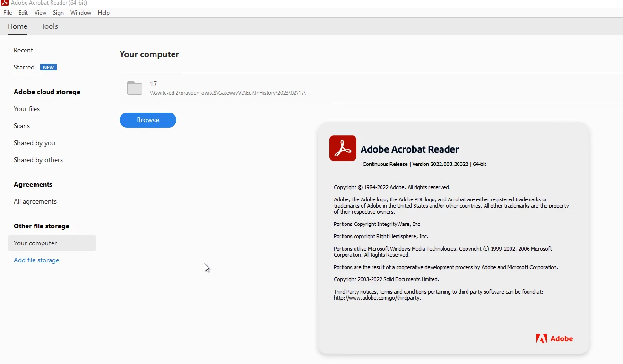Click Portions copyright Right Hemisphere line
This screenshot has height=364, width=623.
[x=381, y=236]
